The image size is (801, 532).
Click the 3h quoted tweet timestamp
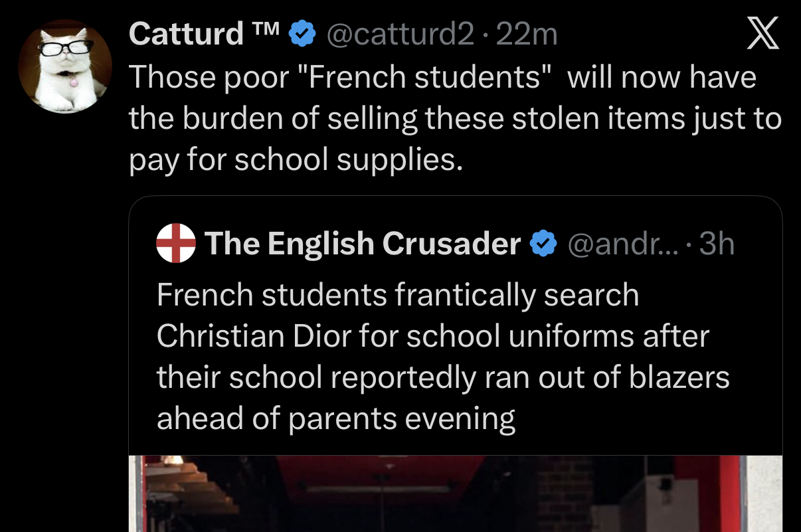(717, 244)
